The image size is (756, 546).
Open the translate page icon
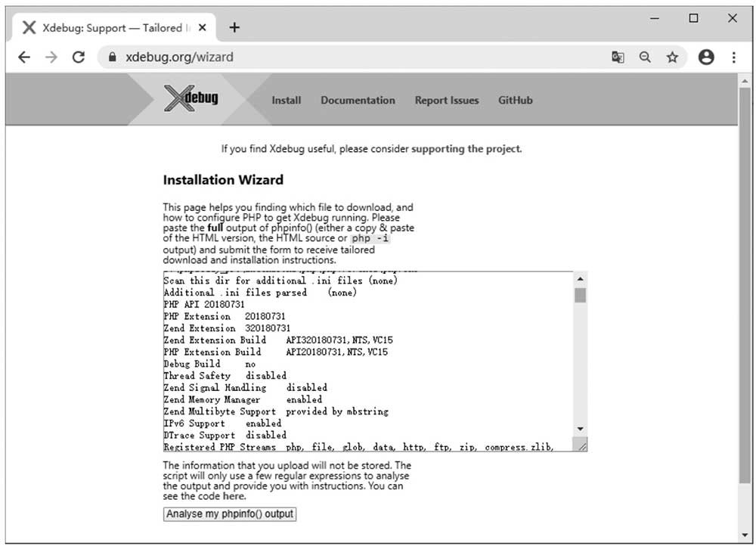[x=618, y=57]
